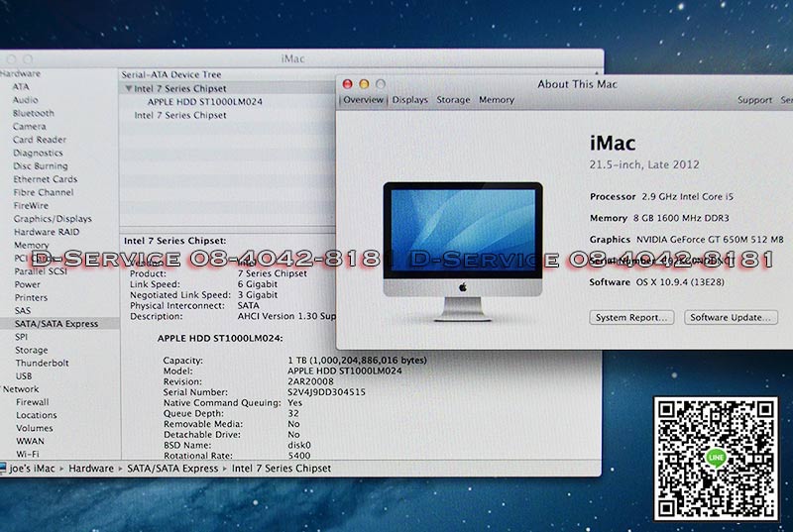Switch to the Displays tab
The width and height of the screenshot is (793, 532).
(409, 100)
